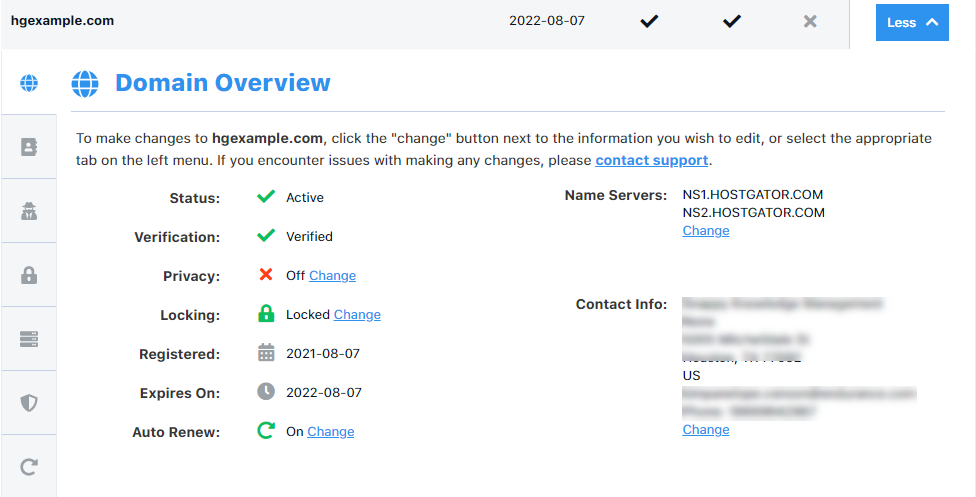Click the US country line in Contact Info
Image resolution: width=976 pixels, height=497 pixels.
[x=692, y=376]
